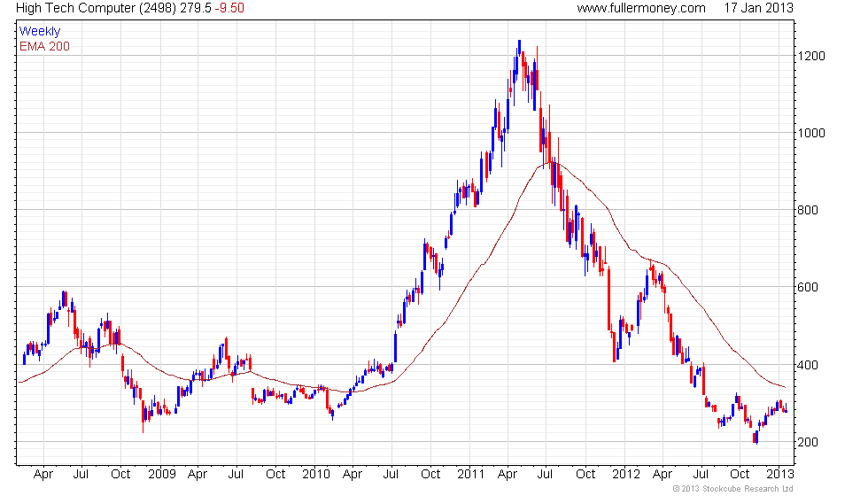Image resolution: width=868 pixels, height=496 pixels.
Task: Click the 'Weekly' legend label
Action: 40,32
